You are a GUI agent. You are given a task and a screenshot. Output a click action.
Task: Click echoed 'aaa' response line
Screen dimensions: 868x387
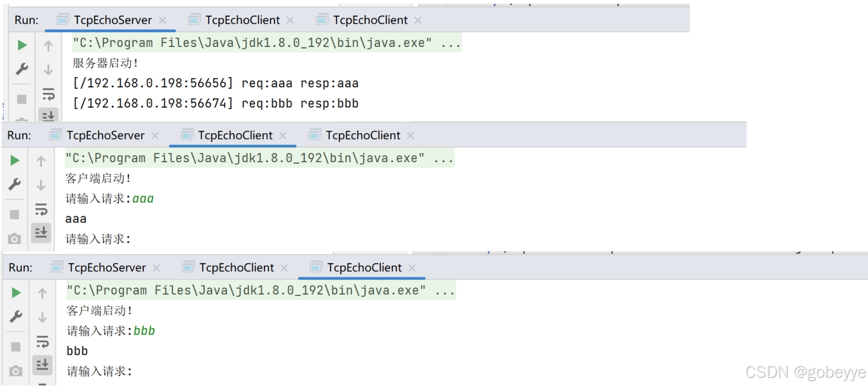click(x=76, y=219)
